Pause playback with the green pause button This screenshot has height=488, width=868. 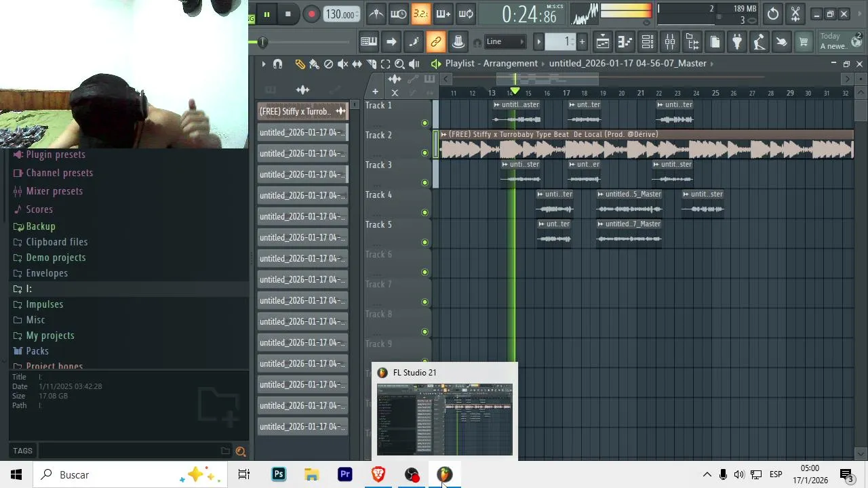coord(267,14)
